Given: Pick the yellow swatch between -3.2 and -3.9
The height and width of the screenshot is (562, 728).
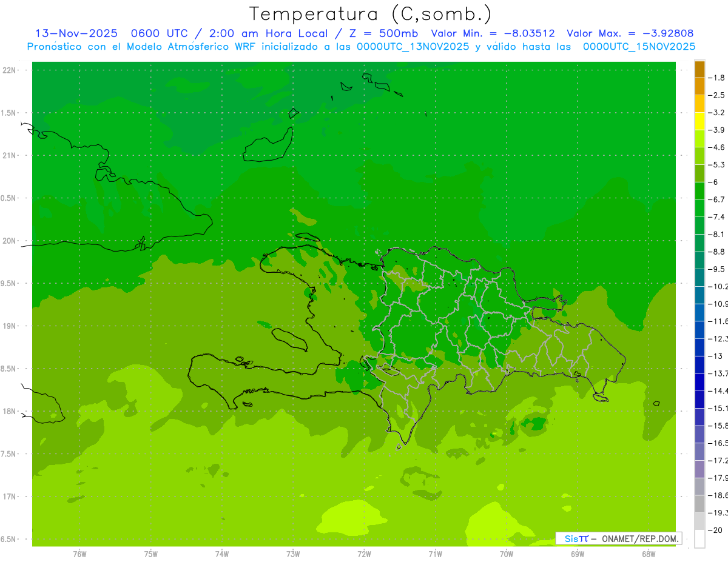Looking at the screenshot, I should point(700,121).
